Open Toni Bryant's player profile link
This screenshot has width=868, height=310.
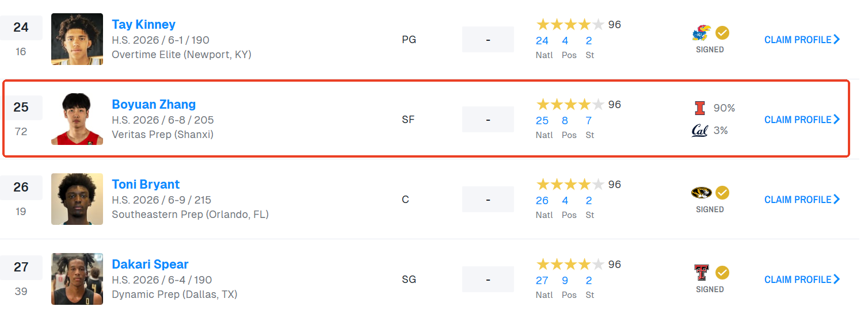[146, 185]
